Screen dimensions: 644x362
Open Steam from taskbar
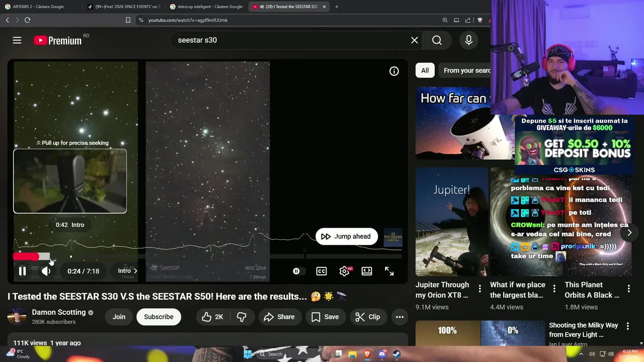[x=396, y=354]
